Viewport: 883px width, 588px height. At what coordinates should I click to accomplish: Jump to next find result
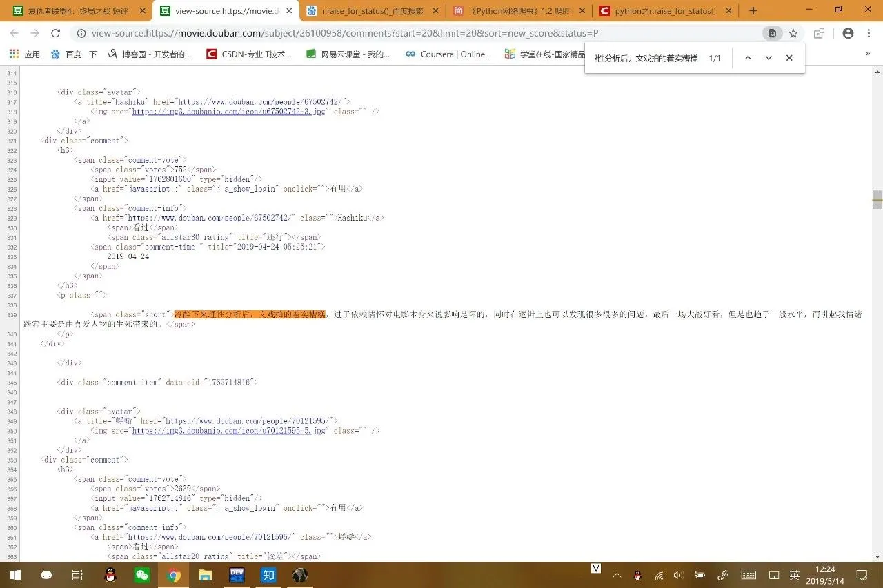(768, 58)
